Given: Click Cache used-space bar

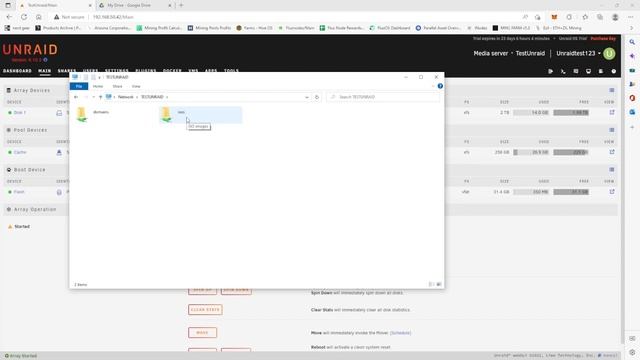Looking at the screenshot, I should 531,152.
